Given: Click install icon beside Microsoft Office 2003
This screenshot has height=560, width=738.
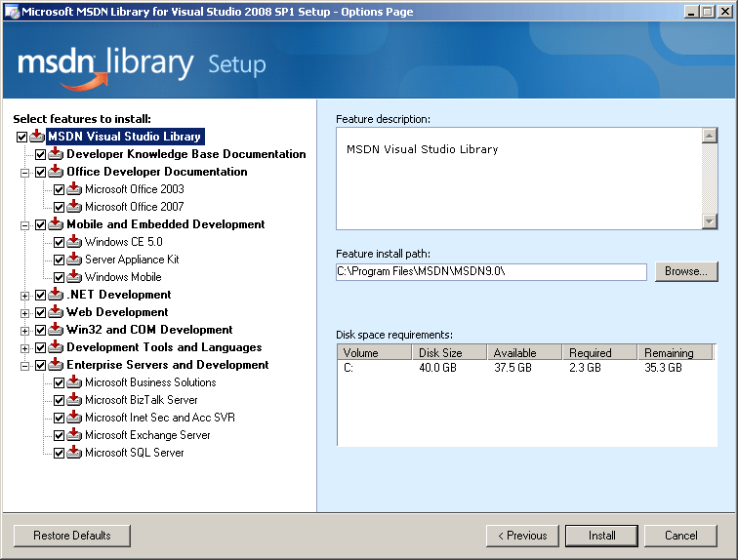Looking at the screenshot, I should tap(74, 189).
